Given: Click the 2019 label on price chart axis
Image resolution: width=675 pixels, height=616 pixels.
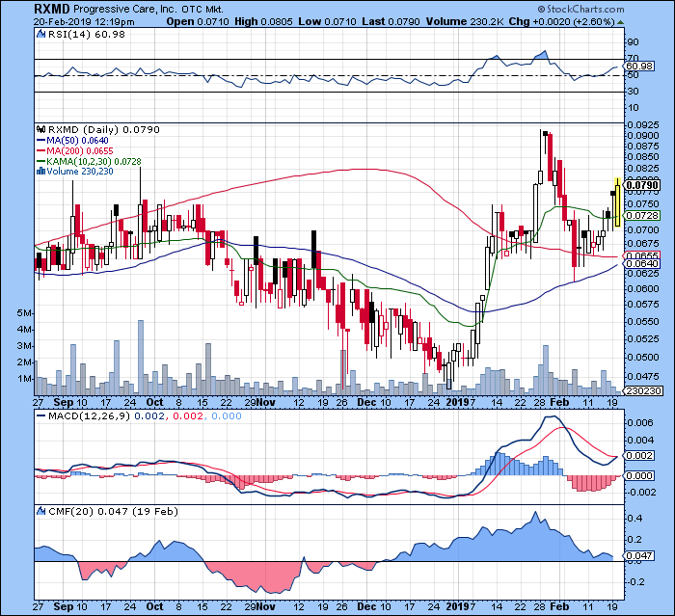Looking at the screenshot, I should (457, 403).
